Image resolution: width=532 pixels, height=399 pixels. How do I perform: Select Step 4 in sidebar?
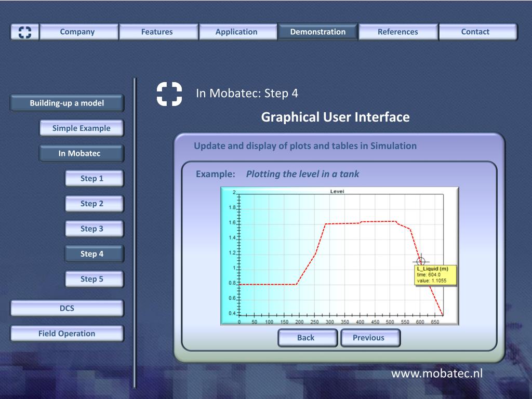click(95, 254)
